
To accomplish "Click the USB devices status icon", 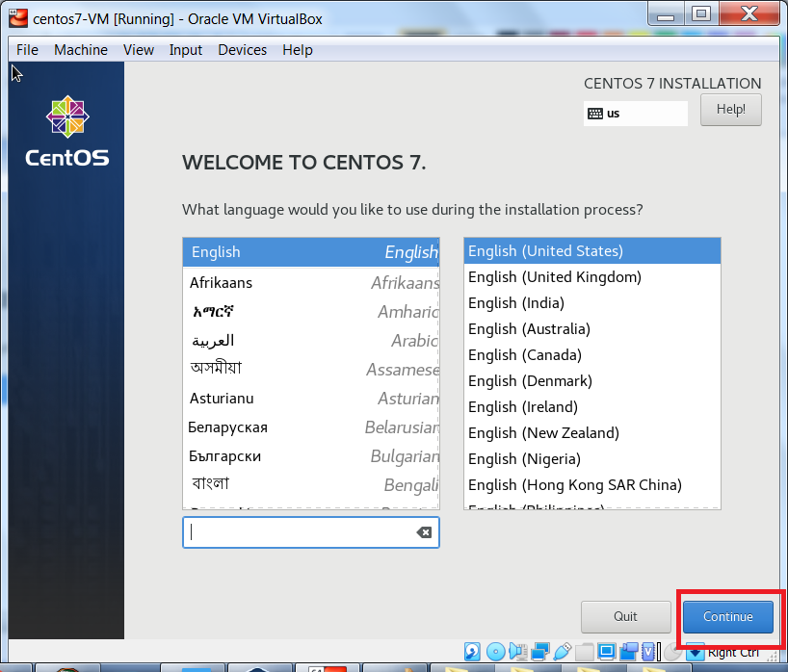I will [x=563, y=652].
